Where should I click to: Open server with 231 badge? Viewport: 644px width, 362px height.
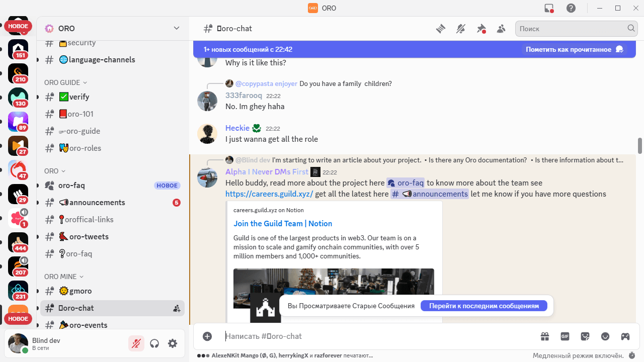18,291
